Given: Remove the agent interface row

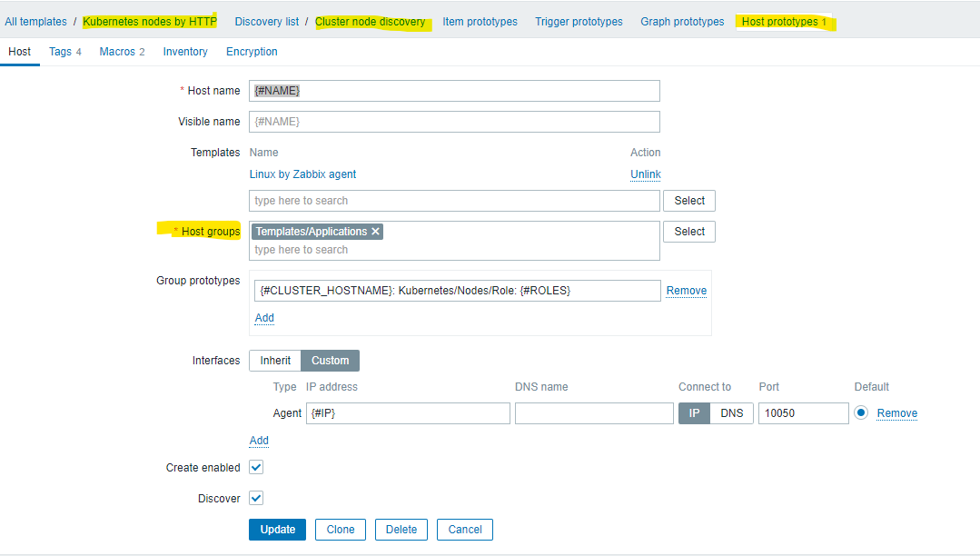Looking at the screenshot, I should coord(896,413).
